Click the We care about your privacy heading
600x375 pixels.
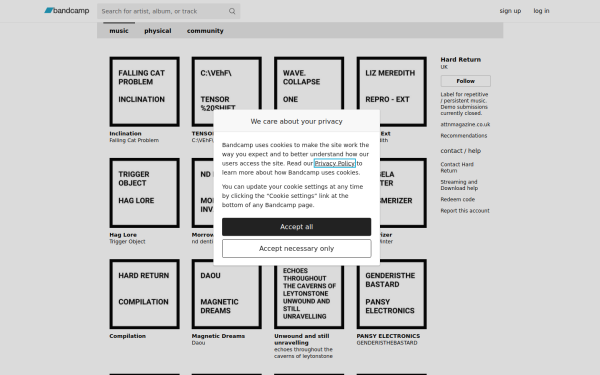[297, 122]
